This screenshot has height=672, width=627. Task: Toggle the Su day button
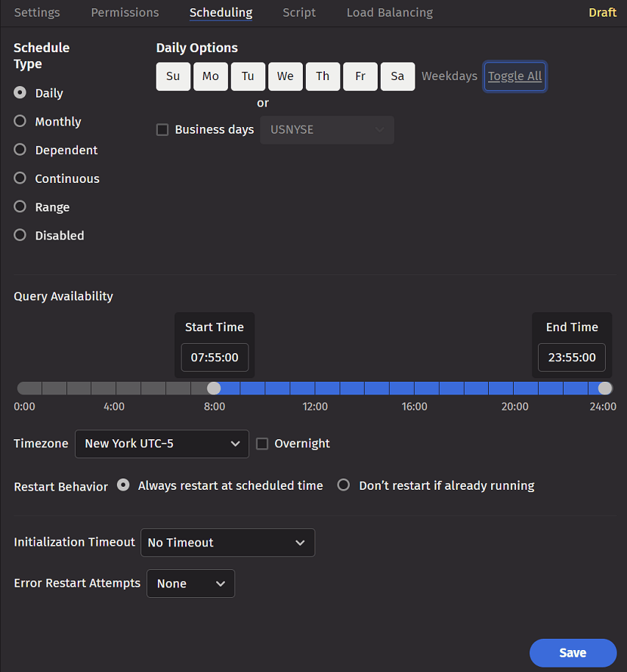[x=173, y=76]
